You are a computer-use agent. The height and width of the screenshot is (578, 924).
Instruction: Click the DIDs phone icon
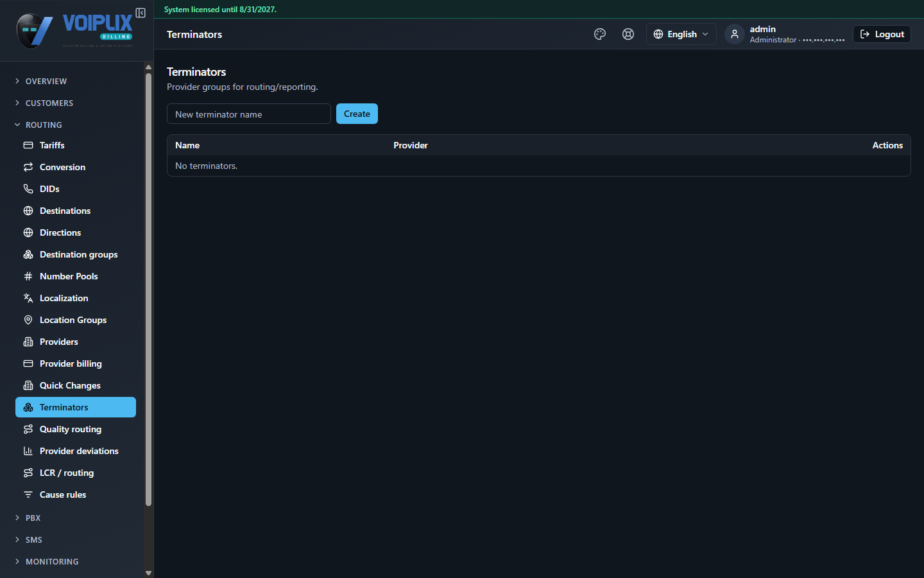(x=28, y=189)
